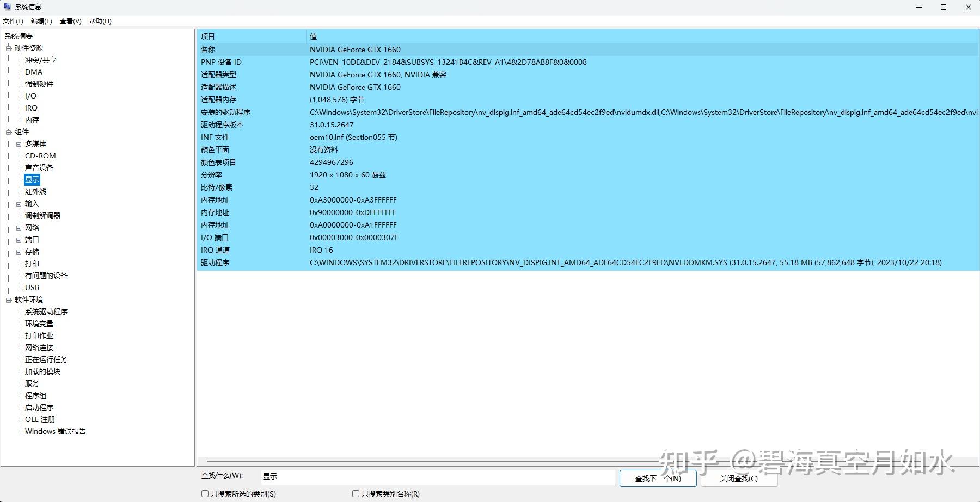Screen dimensions: 980x502
Task: Enable the 只搜索类别名称(R) checkbox
Action: click(x=356, y=493)
